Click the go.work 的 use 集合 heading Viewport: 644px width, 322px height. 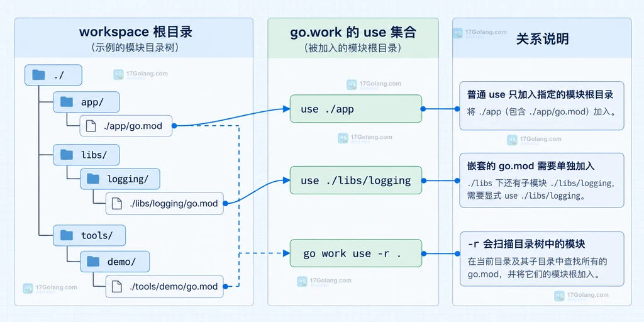click(353, 32)
